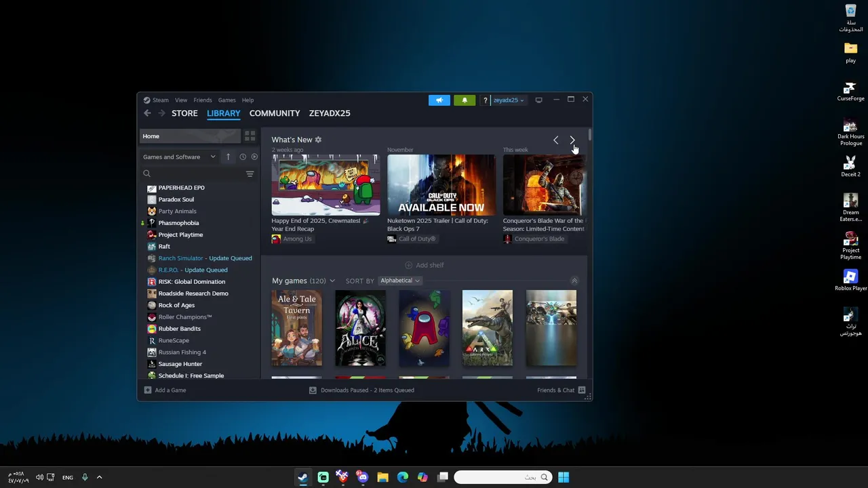Open Ale & Tale Tavern game cover
Screen dimensions: 868x488
297,328
